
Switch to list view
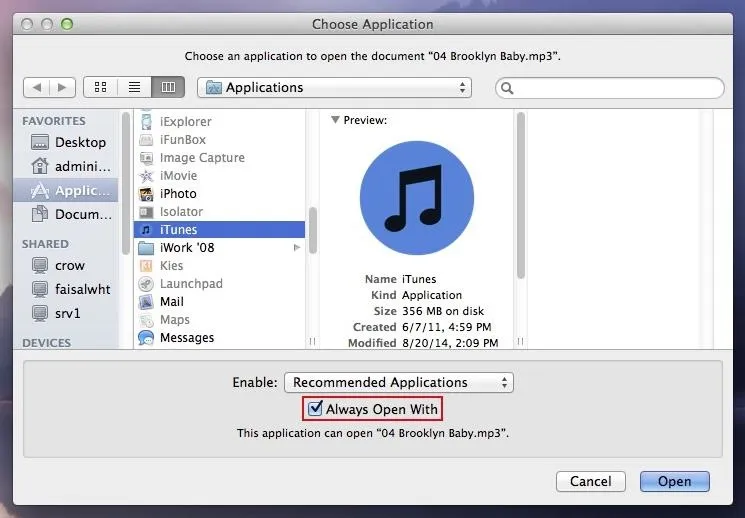(134, 87)
